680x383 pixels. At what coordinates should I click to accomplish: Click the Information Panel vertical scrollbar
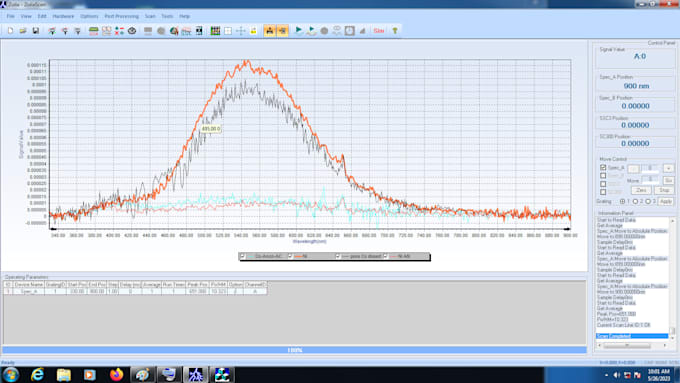[x=673, y=278]
